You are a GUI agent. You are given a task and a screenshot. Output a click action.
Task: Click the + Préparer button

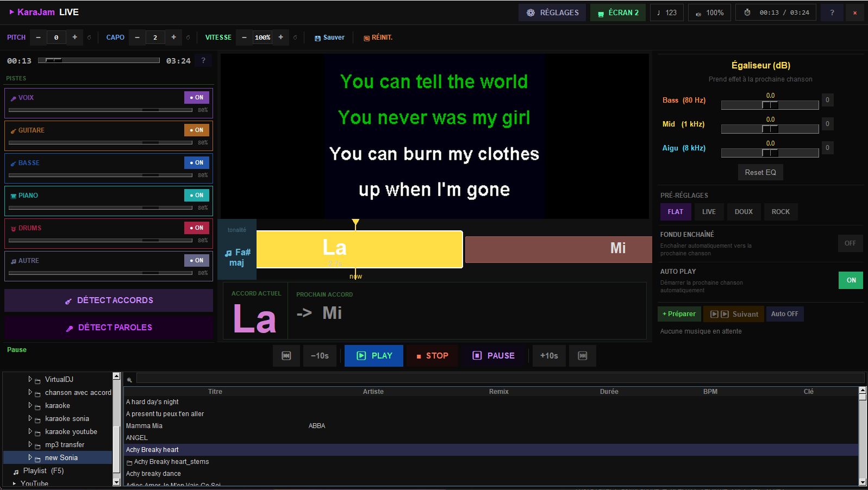pyautogui.click(x=679, y=314)
